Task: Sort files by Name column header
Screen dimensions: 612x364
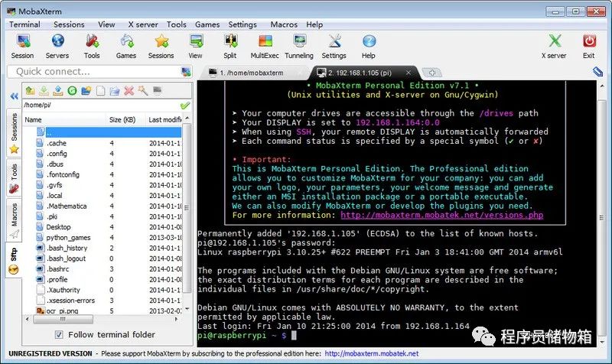Action: (64, 120)
